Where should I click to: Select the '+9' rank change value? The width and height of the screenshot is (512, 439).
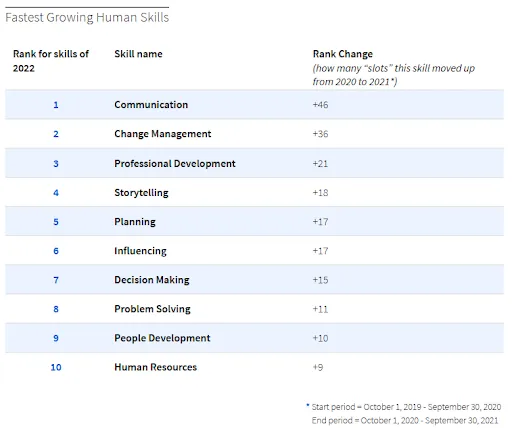coord(318,367)
